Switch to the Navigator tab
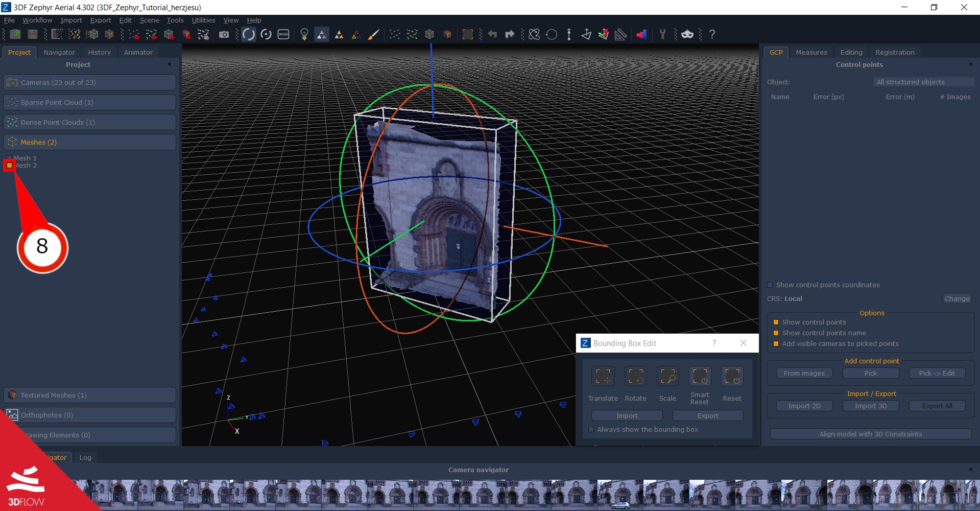The image size is (980, 511). tap(59, 52)
